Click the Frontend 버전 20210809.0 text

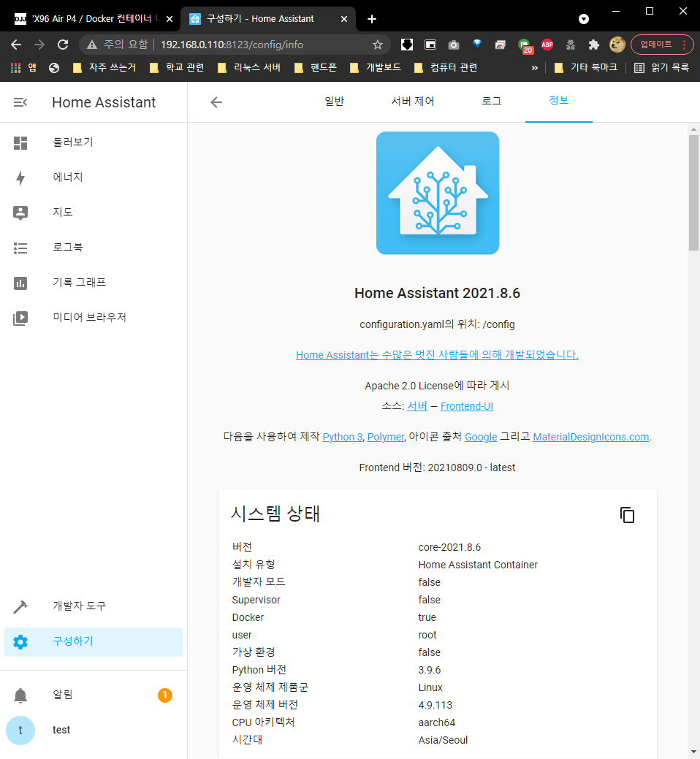pyautogui.click(x=437, y=468)
